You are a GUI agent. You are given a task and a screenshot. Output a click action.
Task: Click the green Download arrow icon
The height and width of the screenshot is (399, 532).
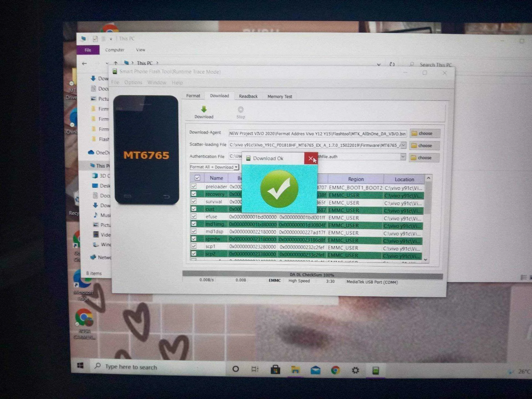204,109
